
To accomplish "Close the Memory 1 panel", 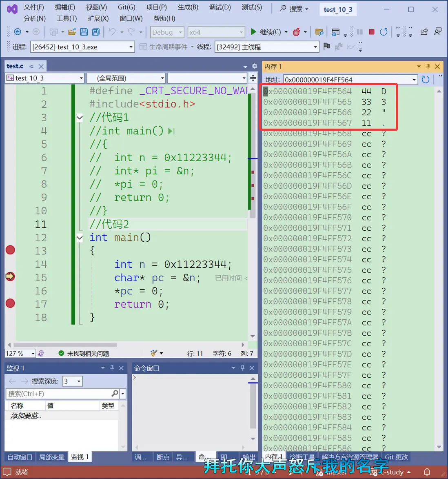I will 437,66.
